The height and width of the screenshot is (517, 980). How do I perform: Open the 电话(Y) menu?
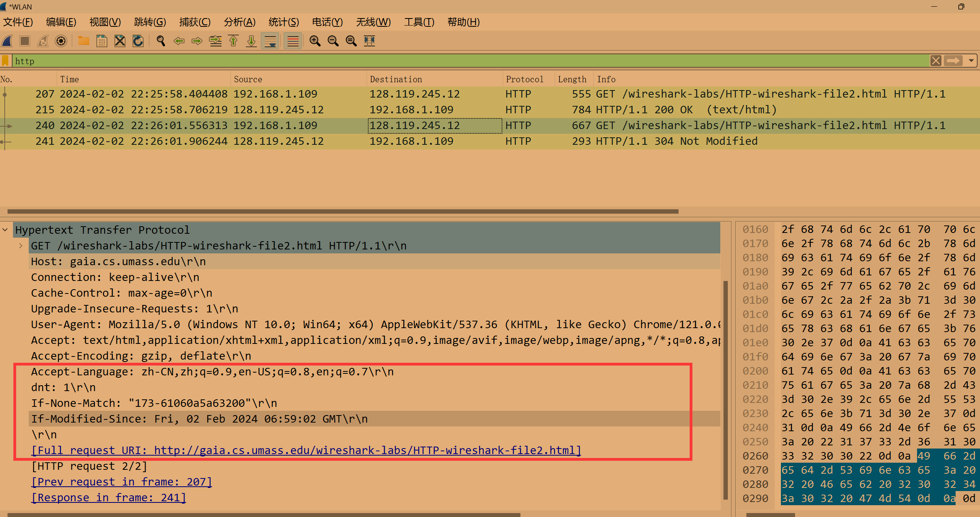[327, 22]
